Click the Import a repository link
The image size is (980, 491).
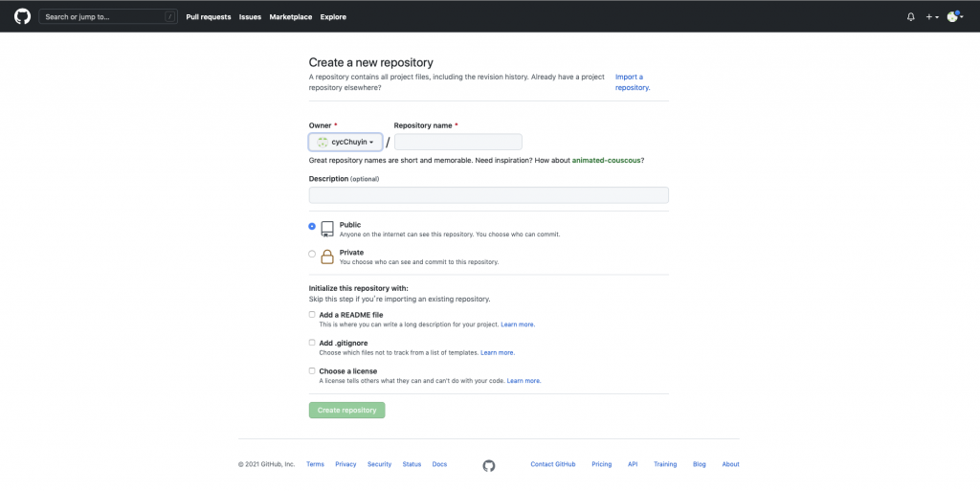(633, 82)
